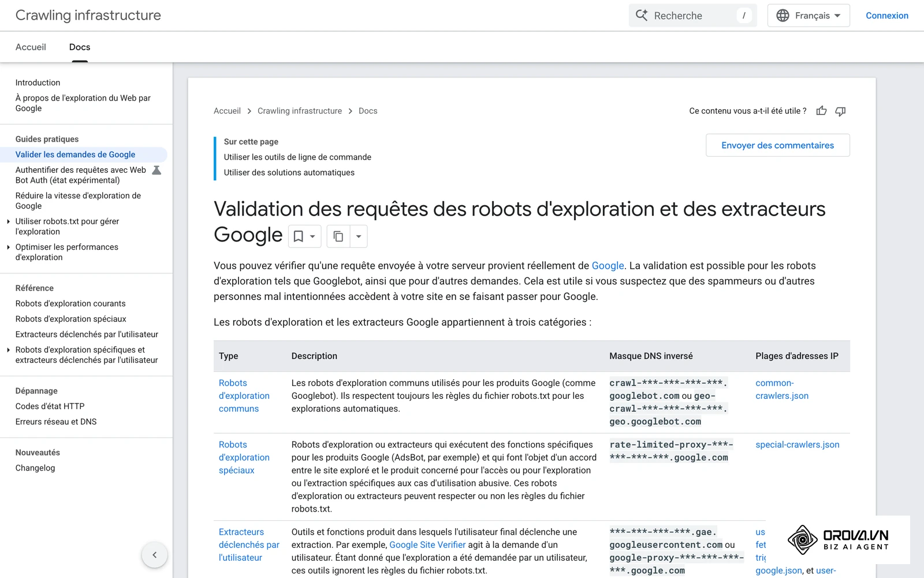Open 'À propos de l'exploration du Web par Google'
This screenshot has height=578, width=924.
click(x=83, y=103)
